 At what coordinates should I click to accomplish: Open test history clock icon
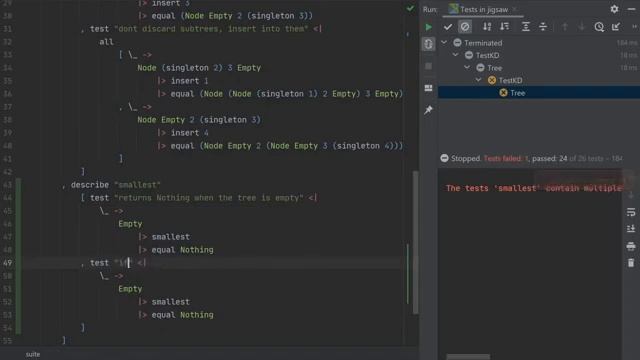coord(599,27)
